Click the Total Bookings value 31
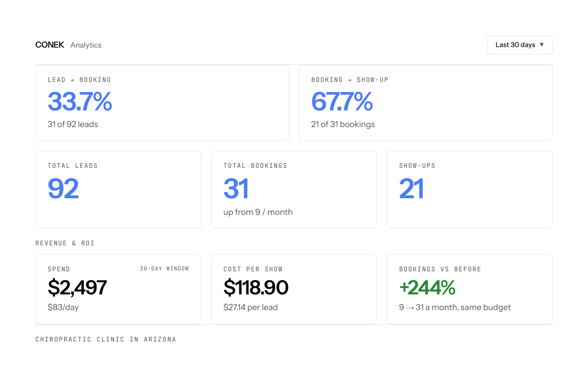 (236, 188)
